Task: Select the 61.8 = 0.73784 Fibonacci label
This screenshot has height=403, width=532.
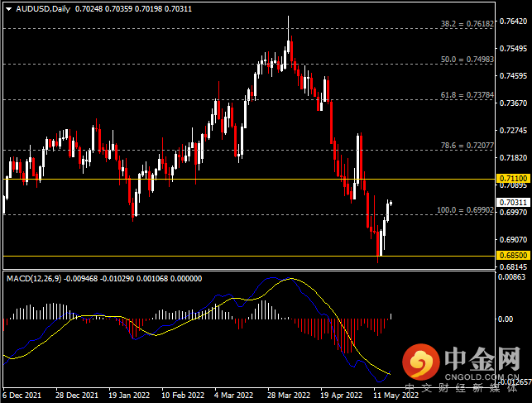Action: click(x=467, y=95)
